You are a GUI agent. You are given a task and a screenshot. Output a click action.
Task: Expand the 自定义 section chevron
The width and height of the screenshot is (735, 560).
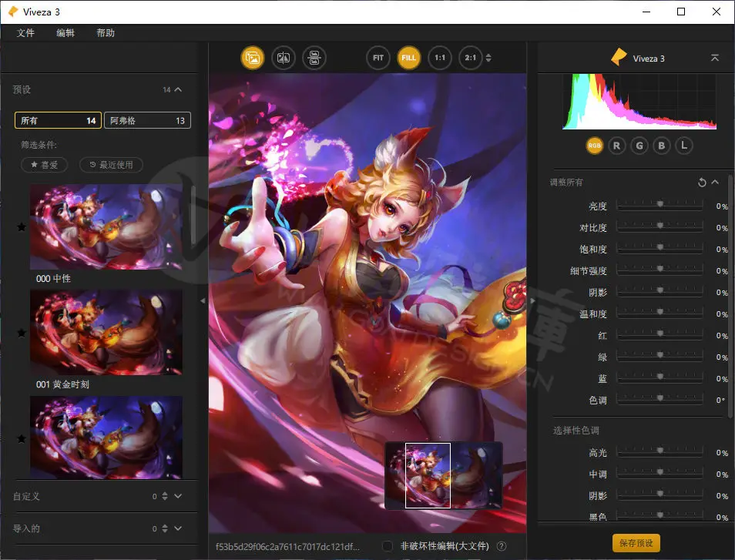(x=178, y=496)
